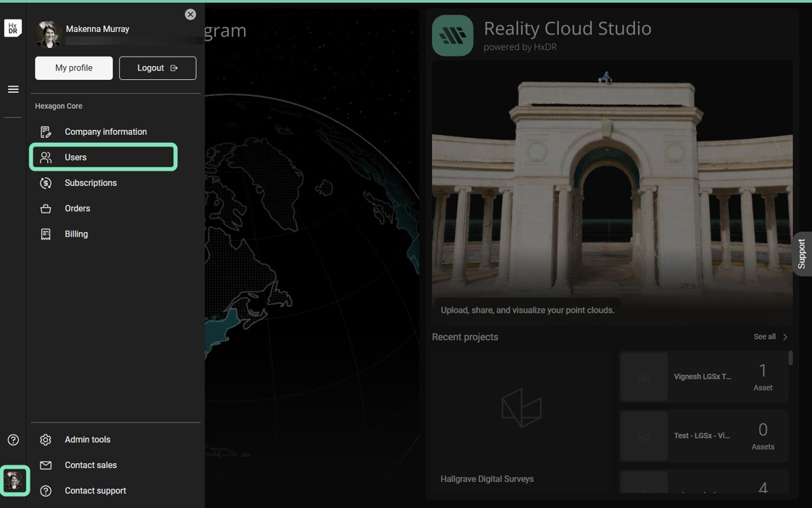Click the Recent projects heading

(x=465, y=337)
